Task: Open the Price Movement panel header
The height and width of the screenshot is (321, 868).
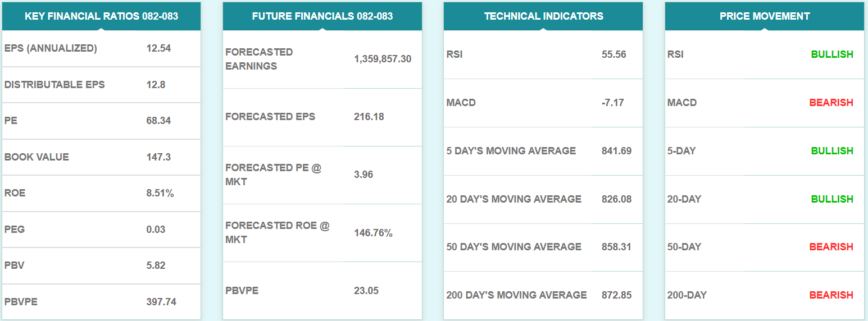Action: [x=764, y=16]
